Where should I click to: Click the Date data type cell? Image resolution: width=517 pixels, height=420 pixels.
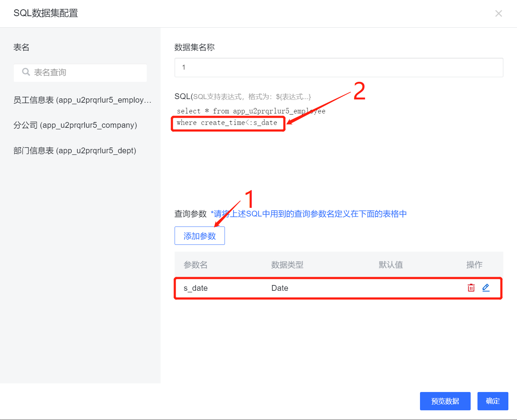pos(280,288)
